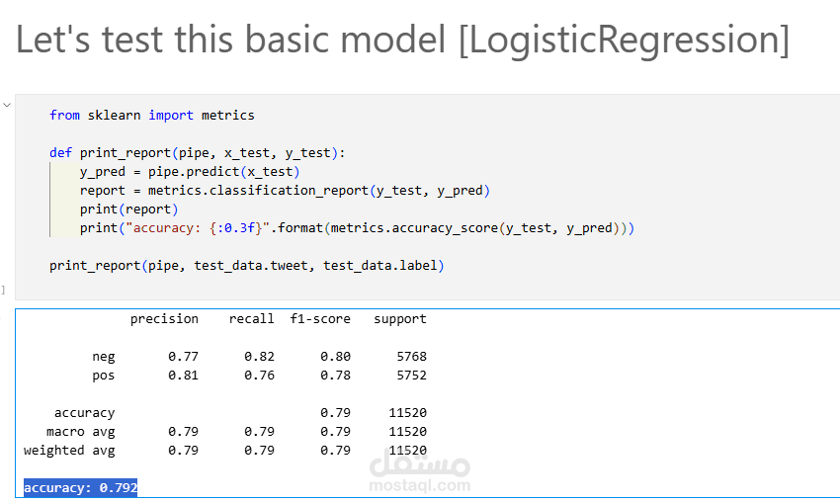Click the 'macro avg' row label
This screenshot has height=504, width=840.
[80, 432]
